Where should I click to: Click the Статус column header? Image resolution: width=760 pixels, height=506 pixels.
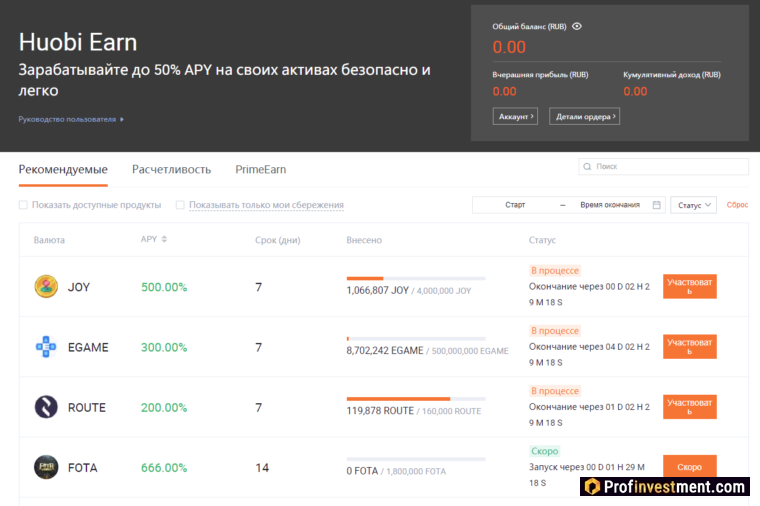click(542, 240)
